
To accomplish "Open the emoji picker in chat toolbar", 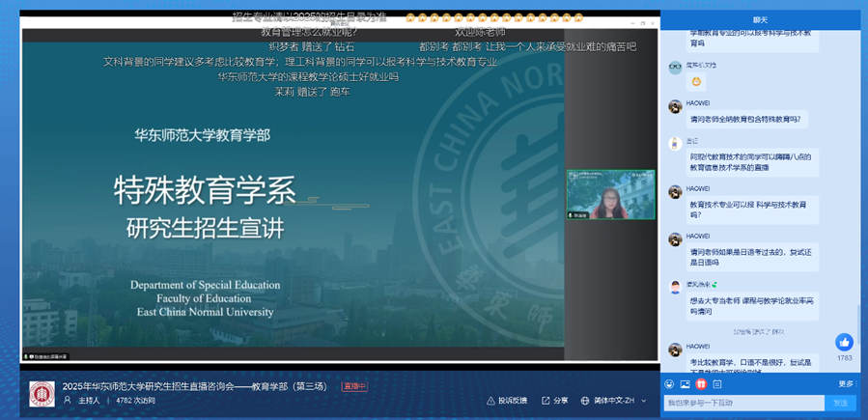I will point(669,383).
